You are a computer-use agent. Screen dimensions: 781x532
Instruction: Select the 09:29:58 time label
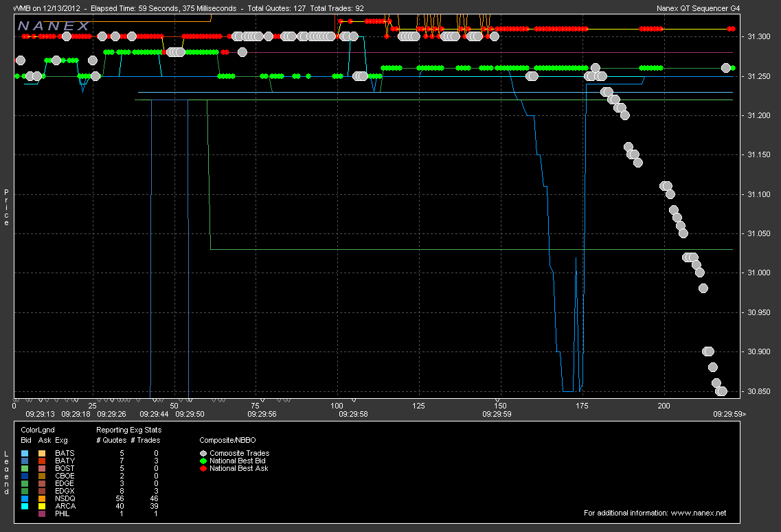tap(354, 414)
